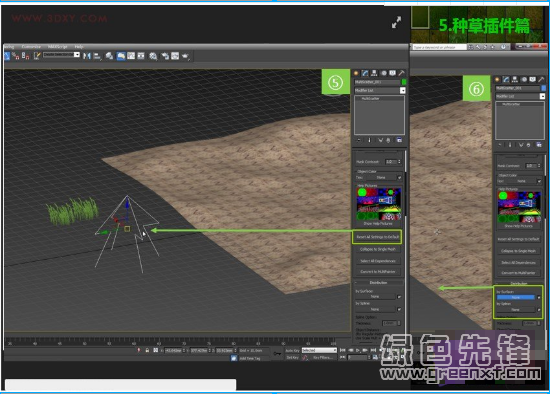Click Reset All Settings to Default button

pos(377,237)
